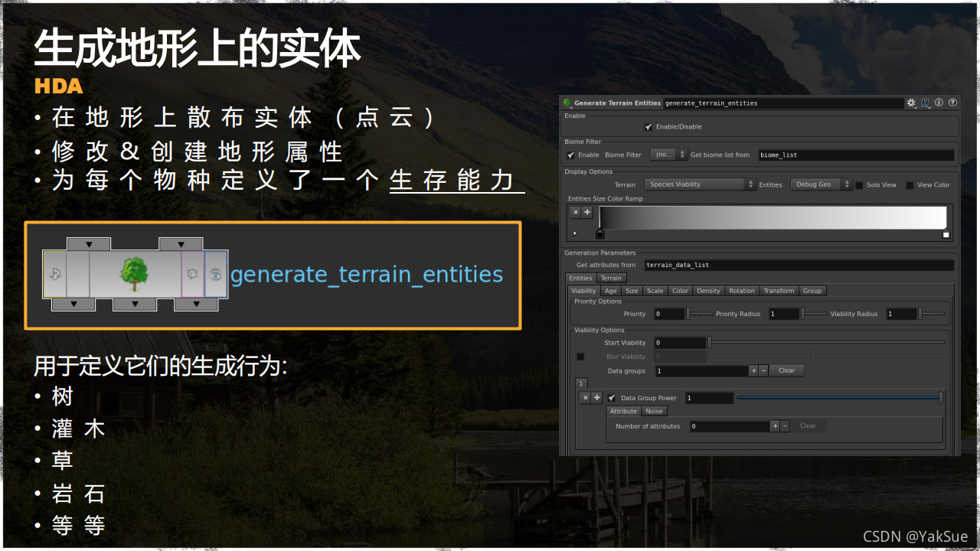Click the Viability Radius slider
The image size is (980, 551).
(x=932, y=314)
